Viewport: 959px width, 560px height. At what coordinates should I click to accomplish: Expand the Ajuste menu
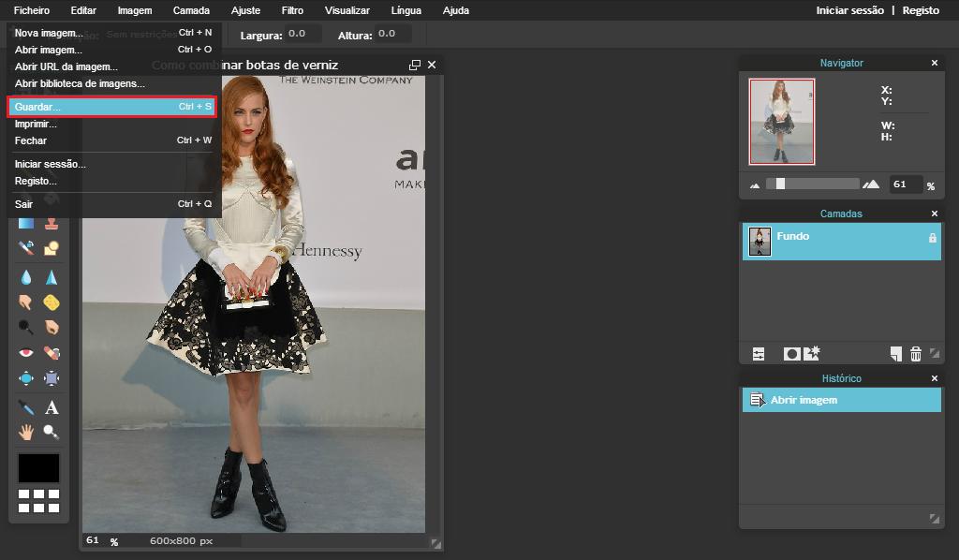[x=245, y=10]
